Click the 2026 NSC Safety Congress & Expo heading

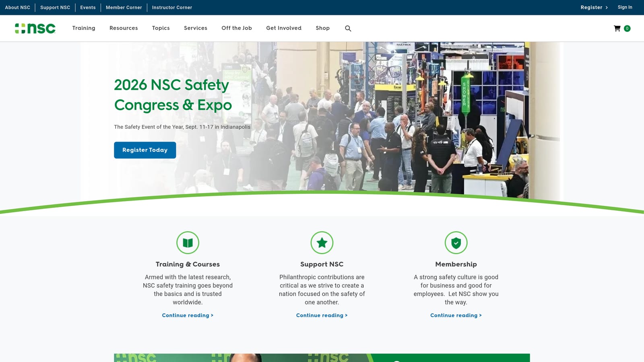coord(173,95)
